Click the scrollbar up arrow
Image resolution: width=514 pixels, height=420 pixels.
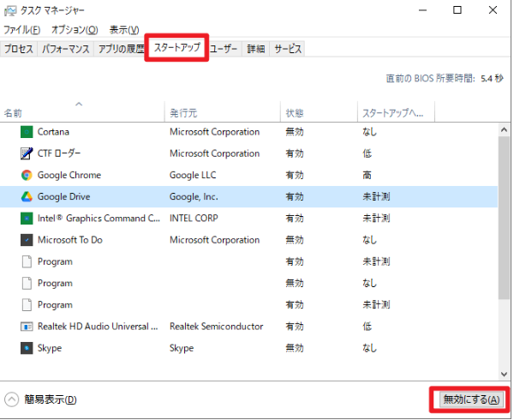(x=505, y=130)
